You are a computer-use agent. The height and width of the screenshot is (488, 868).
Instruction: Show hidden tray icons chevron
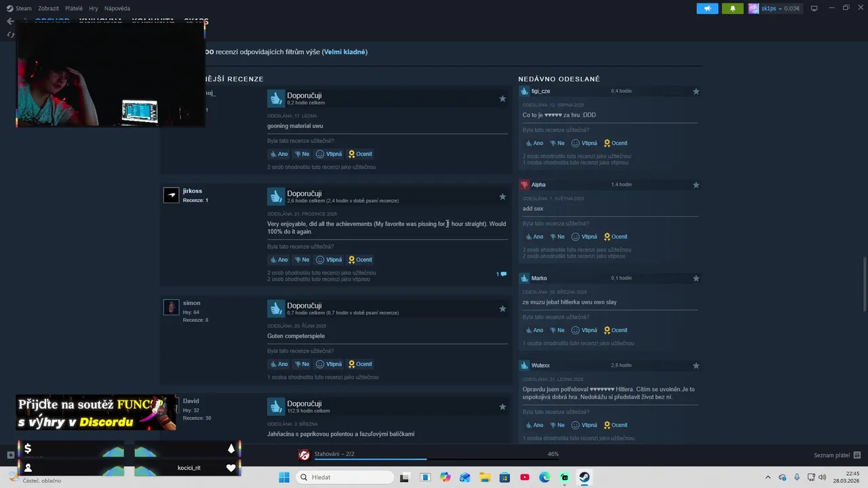768,477
